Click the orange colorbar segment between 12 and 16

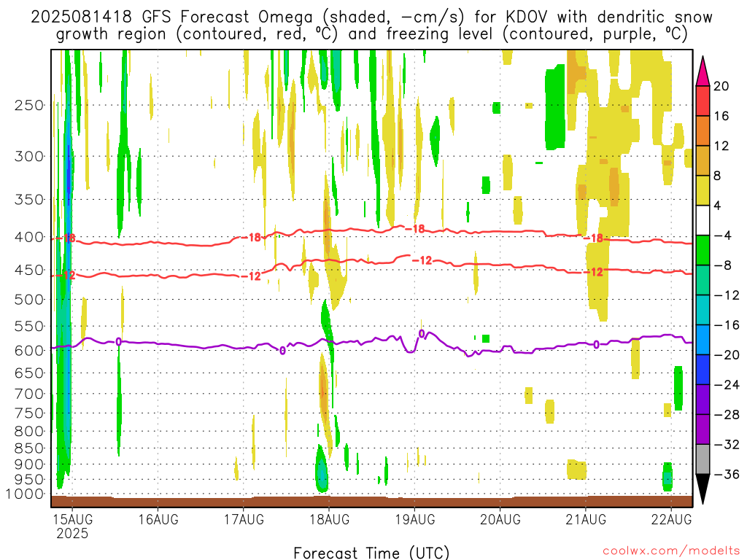(703, 131)
